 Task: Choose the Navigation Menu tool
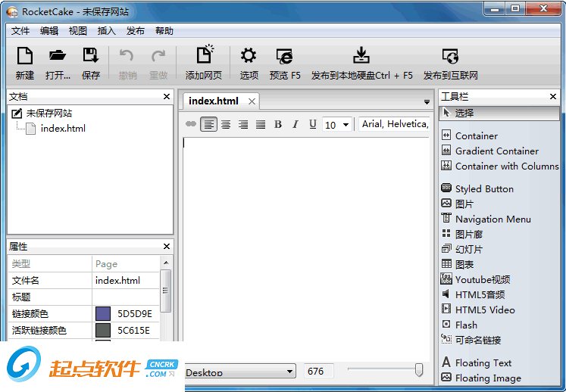[x=486, y=219]
